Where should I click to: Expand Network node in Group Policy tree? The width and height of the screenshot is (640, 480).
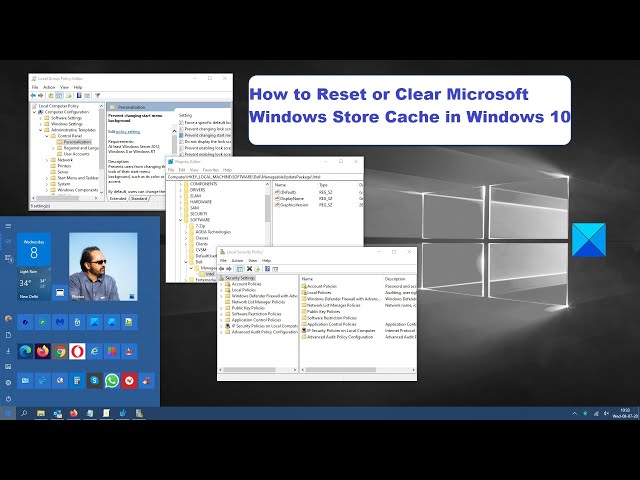coord(47,160)
